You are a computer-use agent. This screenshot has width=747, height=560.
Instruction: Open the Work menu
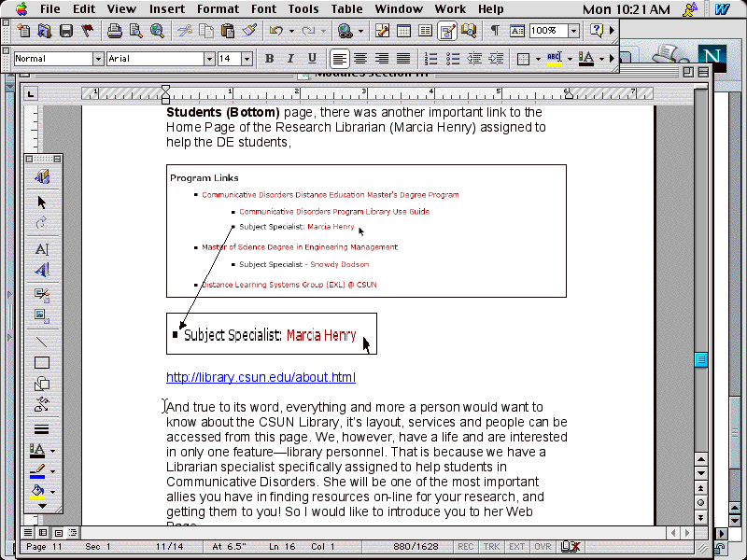[450, 9]
